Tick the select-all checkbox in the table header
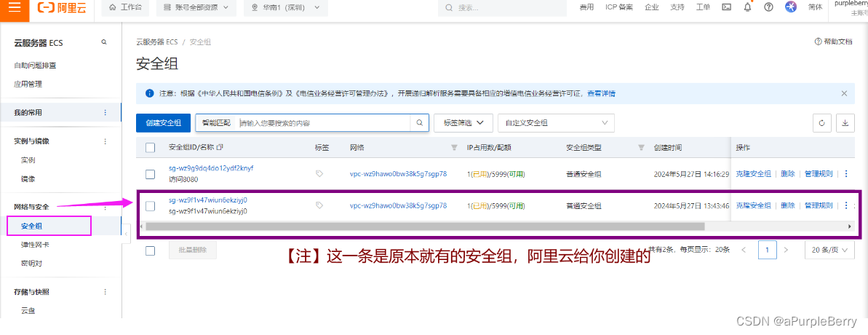The height and width of the screenshot is (335, 868). click(x=150, y=147)
